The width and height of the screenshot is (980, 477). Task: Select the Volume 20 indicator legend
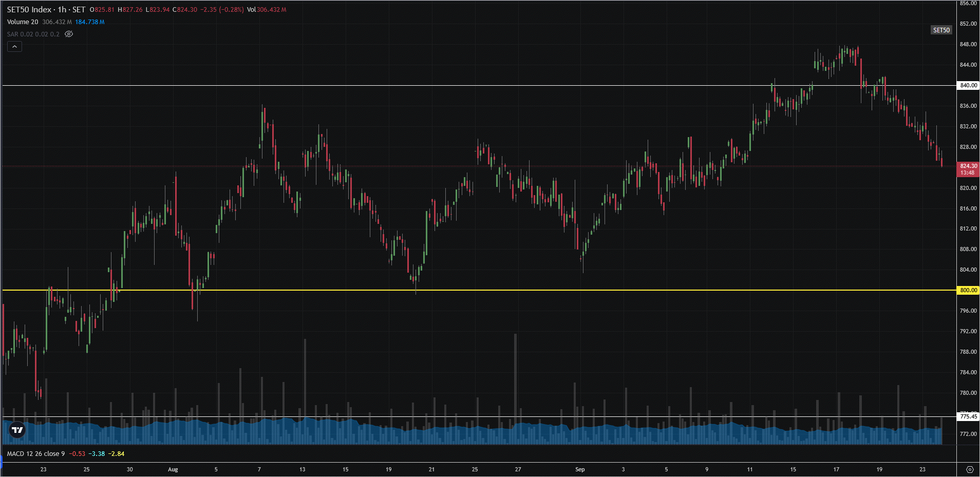coord(23,22)
